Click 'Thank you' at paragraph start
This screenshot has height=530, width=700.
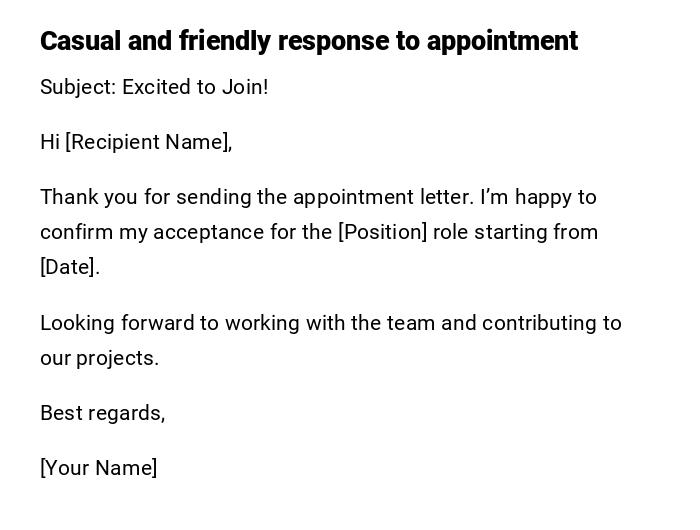pyautogui.click(x=82, y=197)
